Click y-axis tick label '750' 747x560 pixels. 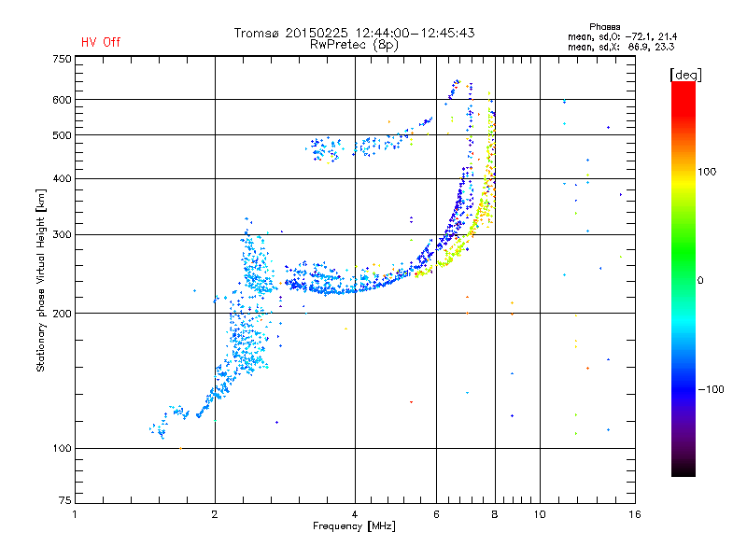(62, 59)
